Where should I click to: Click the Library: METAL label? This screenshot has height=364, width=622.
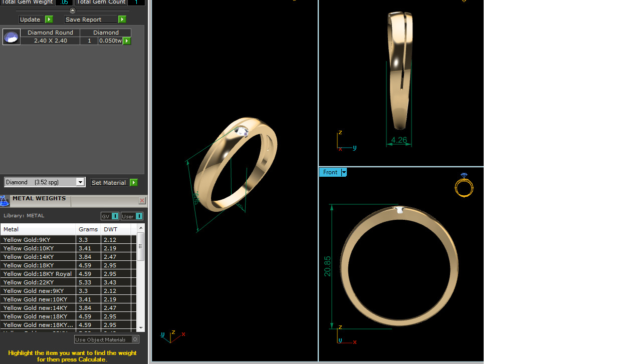(24, 216)
